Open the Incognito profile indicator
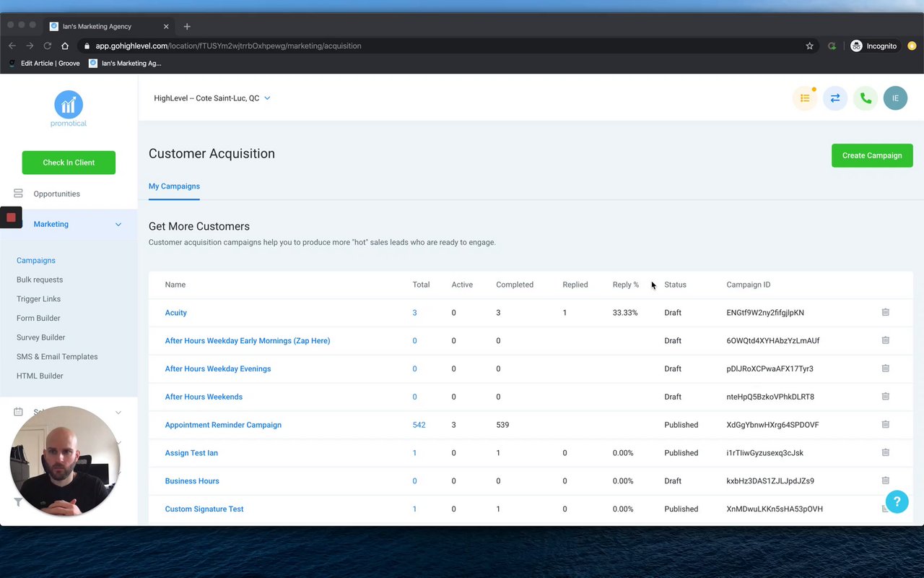This screenshot has width=924, height=578. pyautogui.click(x=873, y=46)
